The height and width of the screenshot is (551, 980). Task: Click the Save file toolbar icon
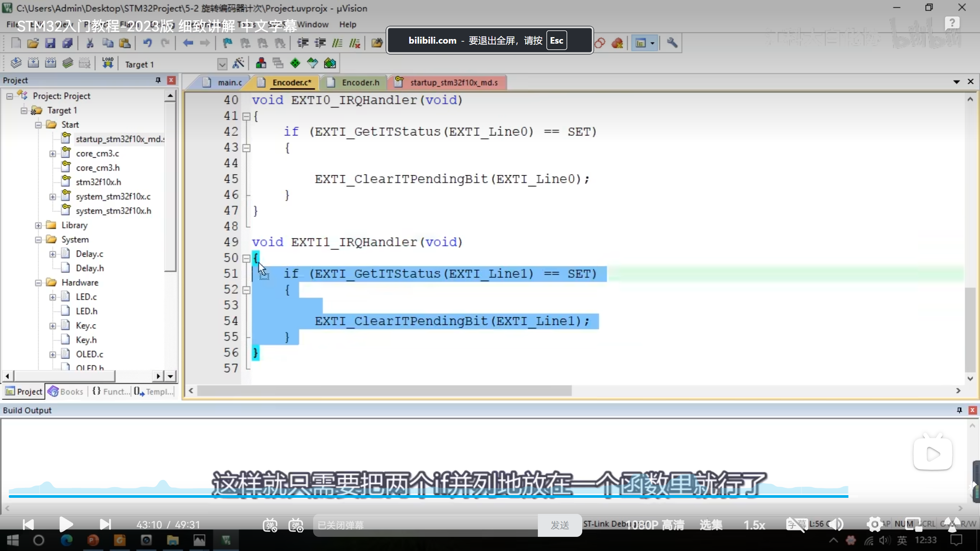pos(50,43)
